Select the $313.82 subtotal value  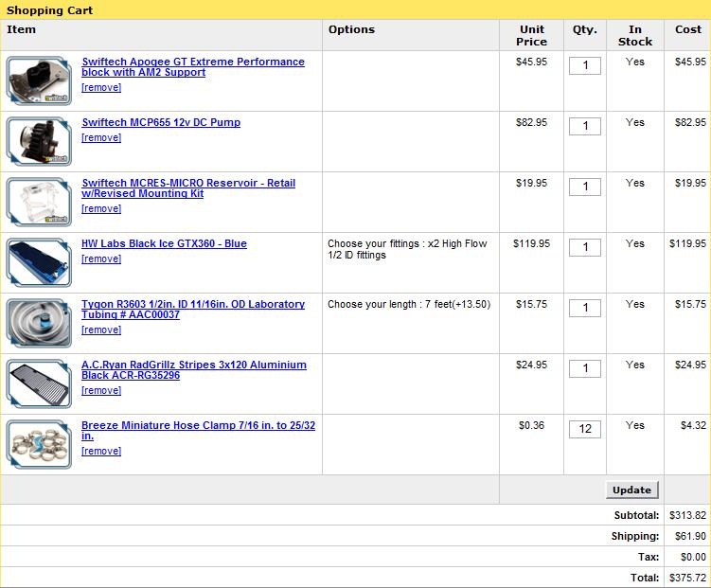(x=687, y=515)
